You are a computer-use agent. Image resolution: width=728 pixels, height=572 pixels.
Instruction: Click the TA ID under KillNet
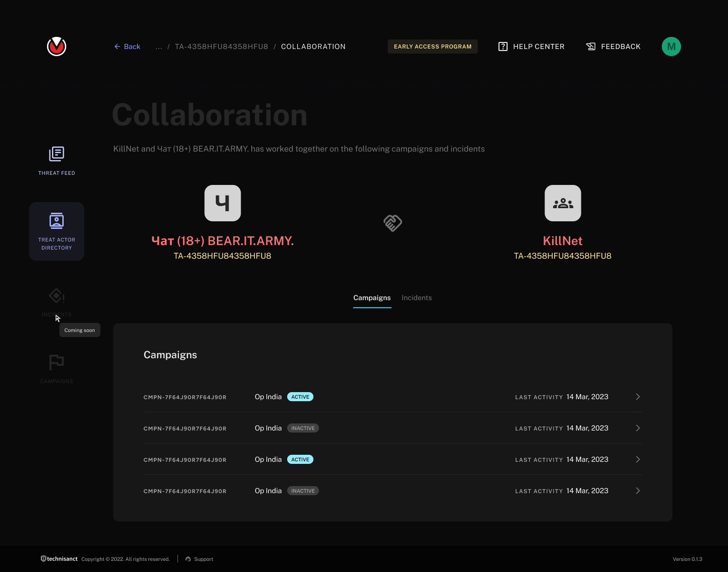click(x=563, y=256)
